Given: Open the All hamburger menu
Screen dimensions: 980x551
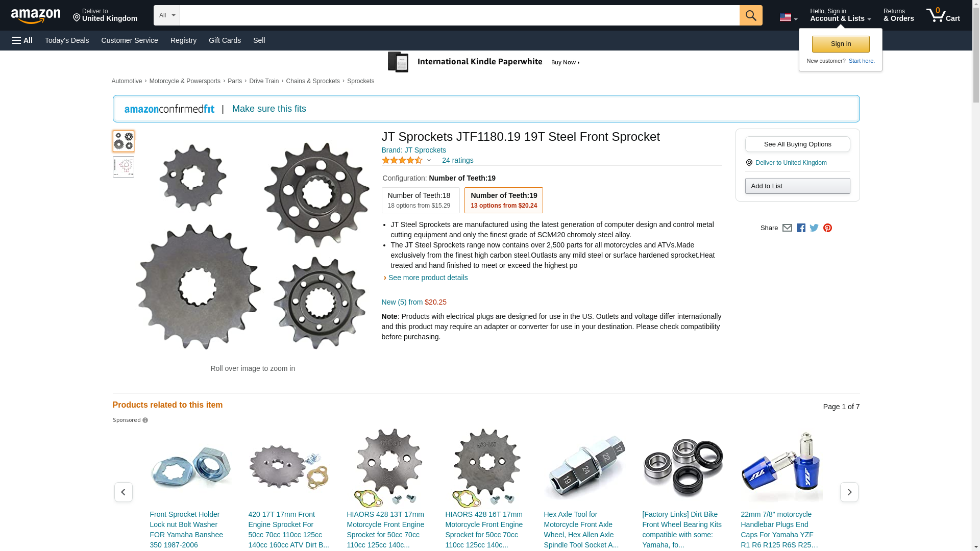Looking at the screenshot, I should pos(22,40).
